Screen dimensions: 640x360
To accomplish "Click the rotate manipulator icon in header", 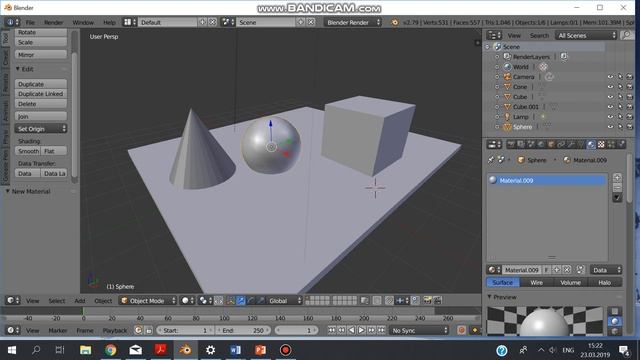I will pyautogui.click(x=251, y=301).
